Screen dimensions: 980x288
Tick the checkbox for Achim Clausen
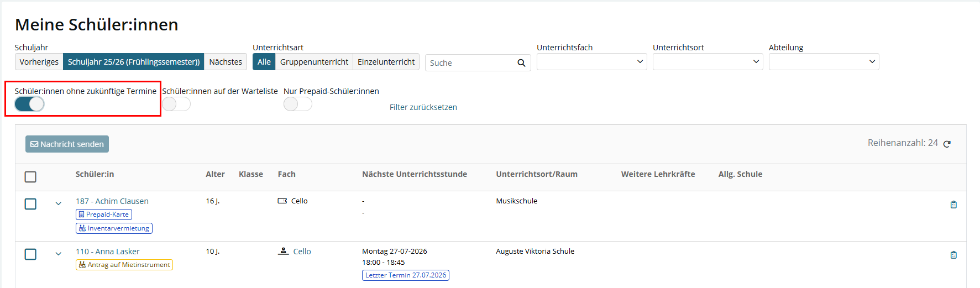tap(30, 204)
